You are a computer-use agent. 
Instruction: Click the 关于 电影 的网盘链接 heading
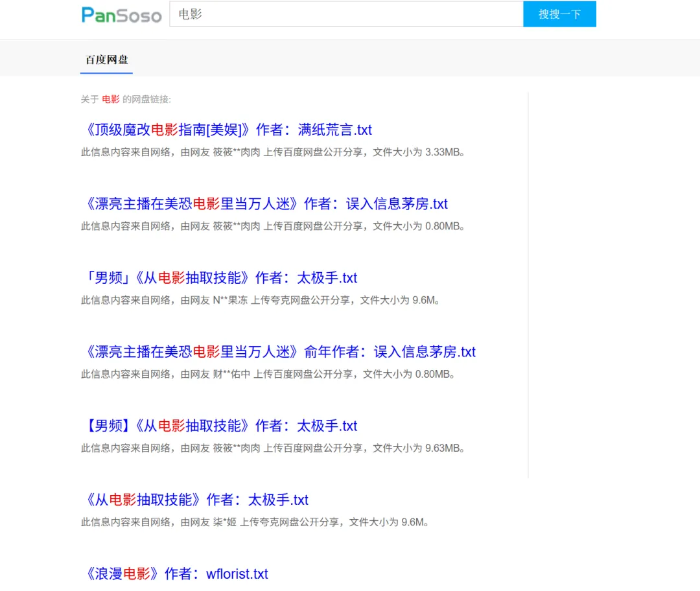point(126,100)
